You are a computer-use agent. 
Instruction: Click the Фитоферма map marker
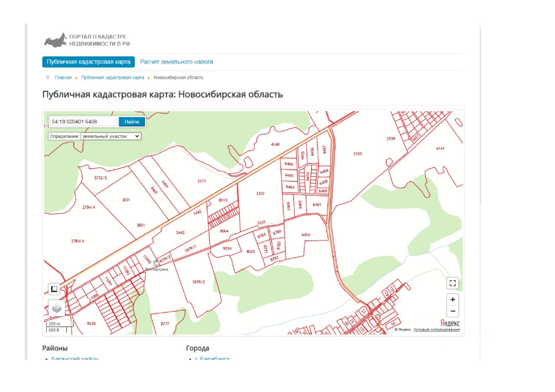pos(156,263)
